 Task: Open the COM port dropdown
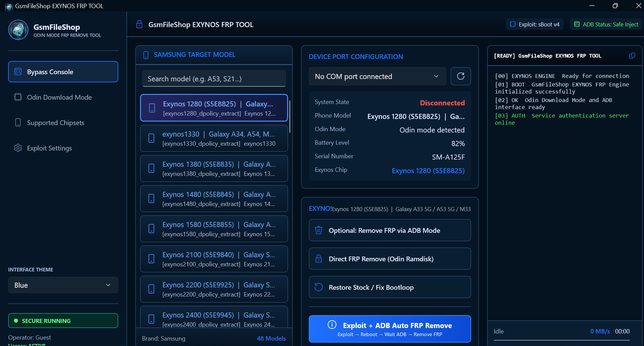point(377,76)
